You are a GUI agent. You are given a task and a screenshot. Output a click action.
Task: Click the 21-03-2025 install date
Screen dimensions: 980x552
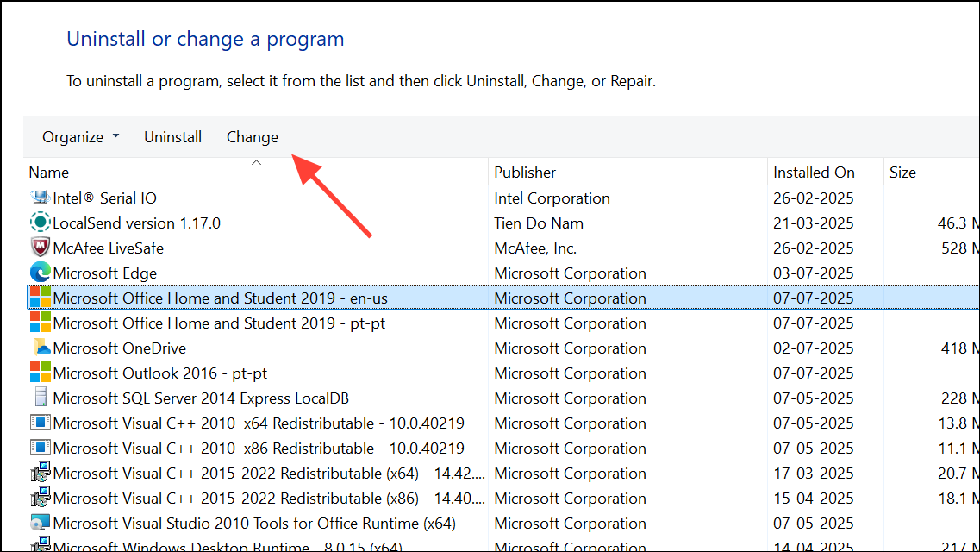pos(813,223)
